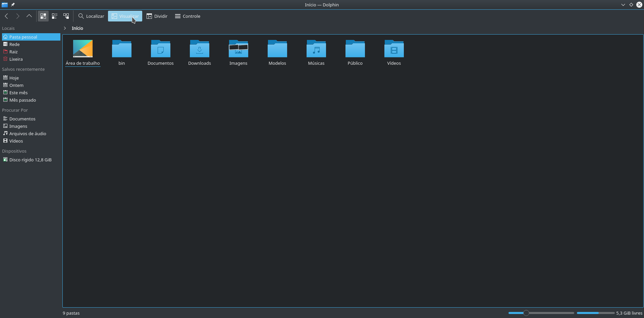Screen dimensions: 644x318
Task: Select the Imagens folder icon
Action: pos(238,49)
